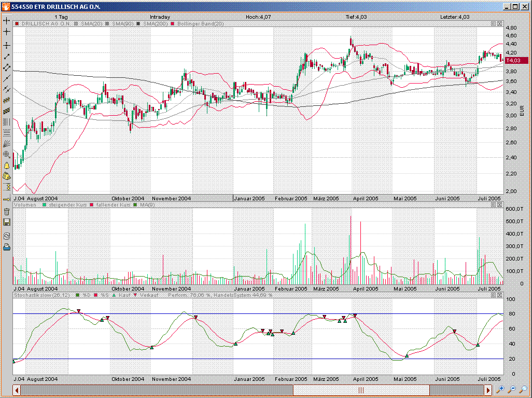Image resolution: width=532 pixels, height=398 pixels.
Task: Save chart with the floppy disk icon
Action: 7,222
